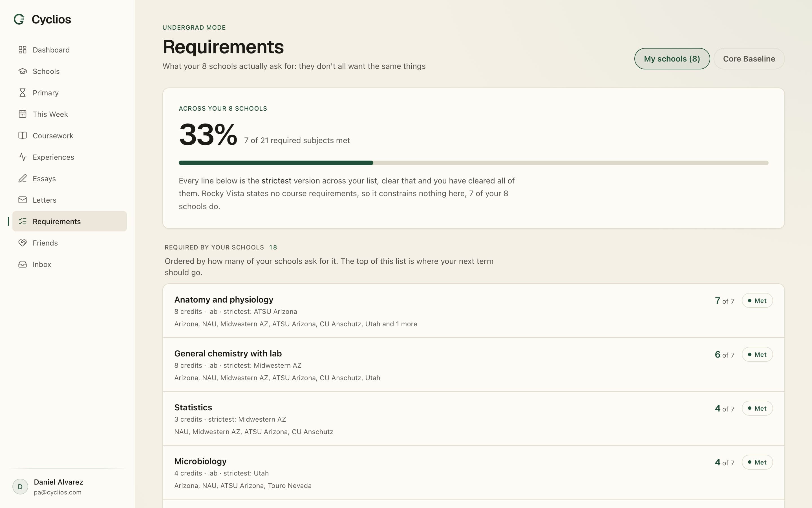Click the Schools graduation cap icon
Screen dimensions: 812x508
tap(23, 71)
